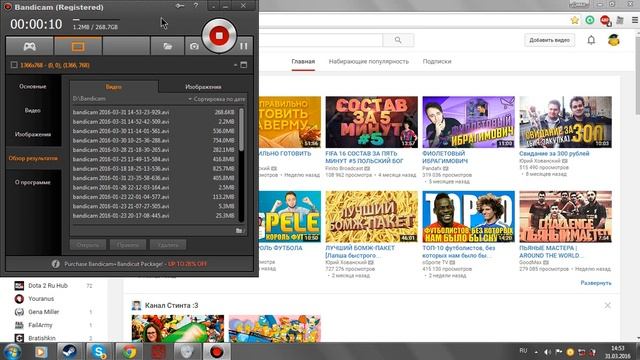Switch to Game recording mode (gamepad icon)
Viewport: 640px width, 360px height.
coord(29,46)
